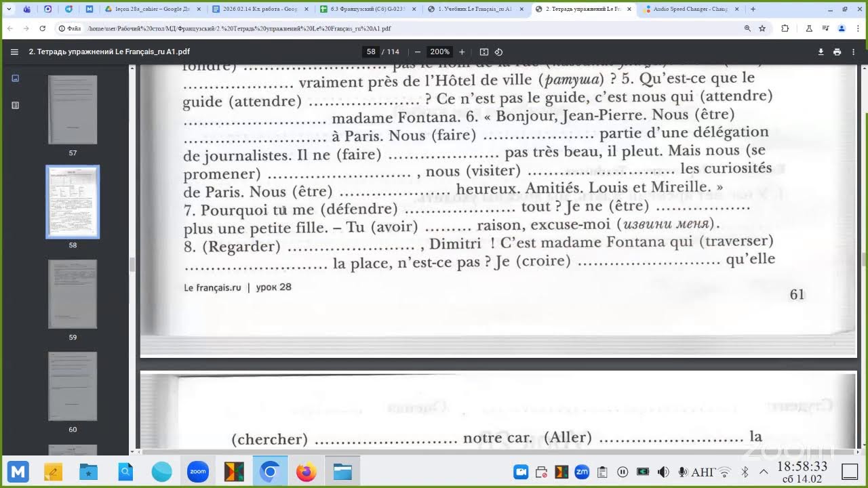Open browser zoom indicator in address bar

tap(747, 28)
